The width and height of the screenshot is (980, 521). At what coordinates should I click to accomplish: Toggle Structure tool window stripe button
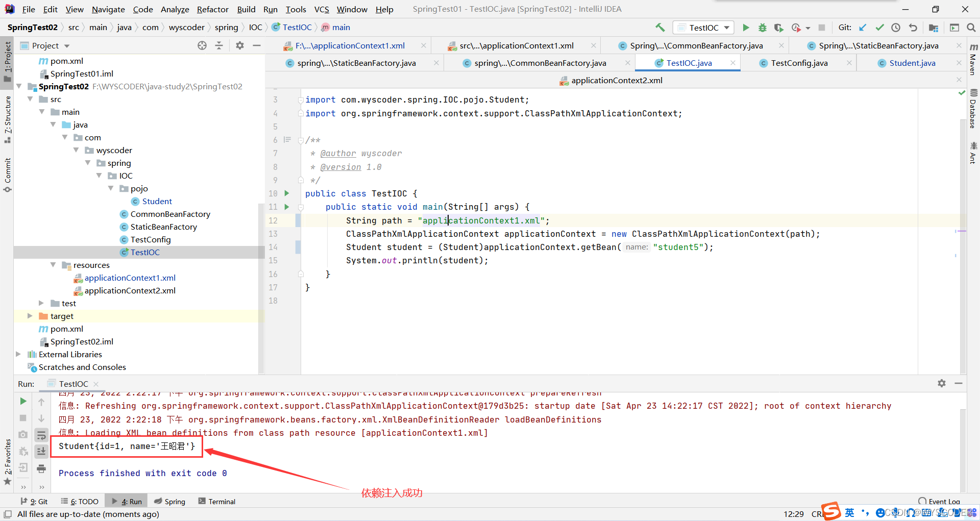7,120
